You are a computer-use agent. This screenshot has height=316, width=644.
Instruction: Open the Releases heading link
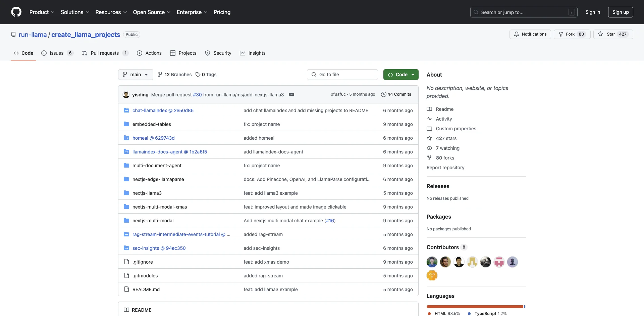coord(438,186)
